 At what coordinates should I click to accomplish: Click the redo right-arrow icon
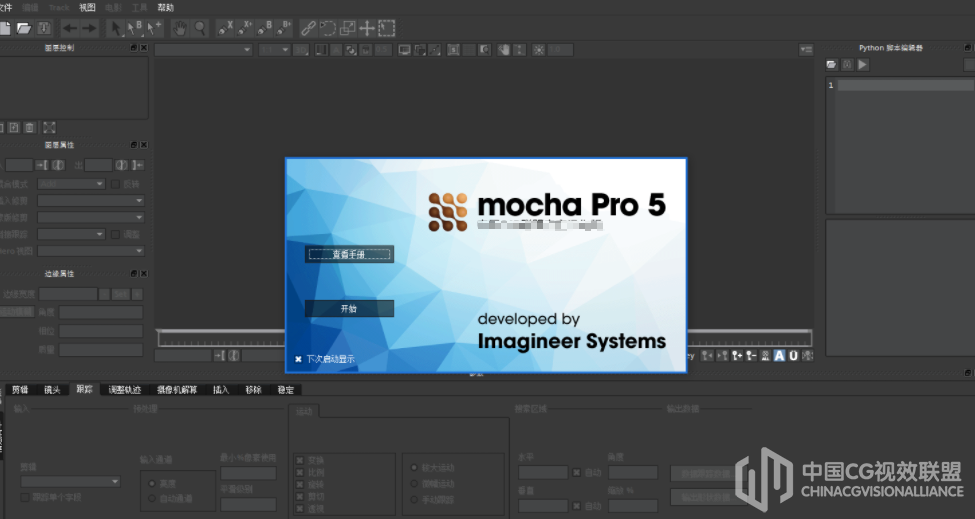pos(90,28)
